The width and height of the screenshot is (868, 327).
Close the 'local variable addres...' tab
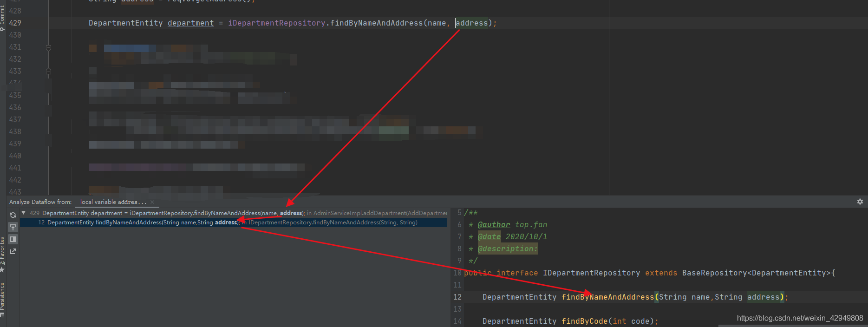click(x=152, y=202)
